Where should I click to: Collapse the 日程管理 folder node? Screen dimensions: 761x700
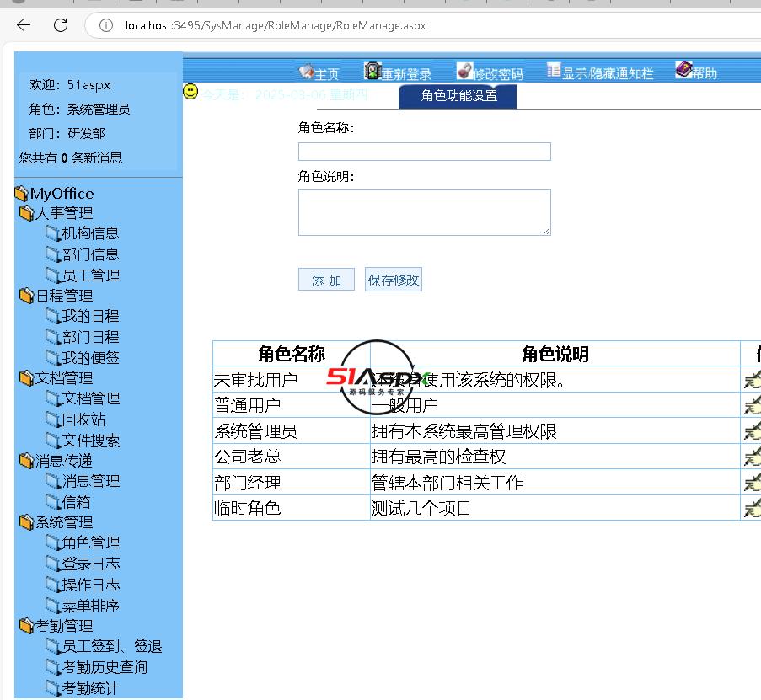pos(27,296)
